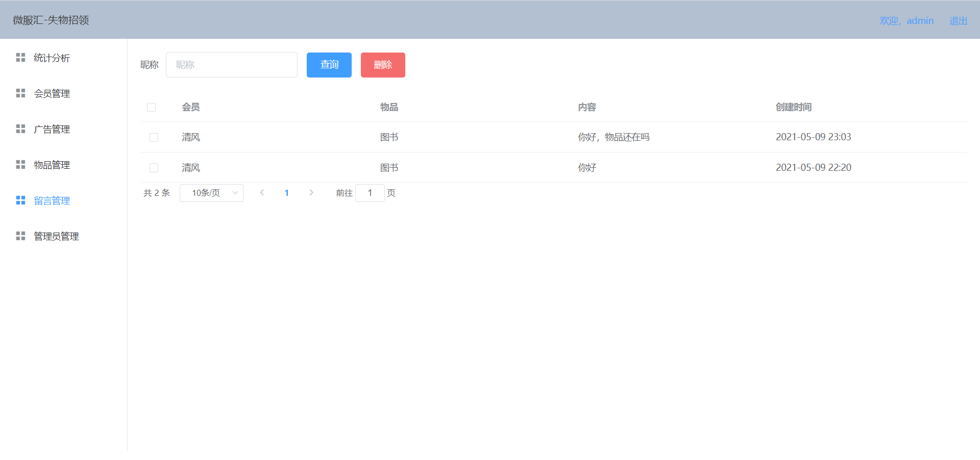This screenshot has height=460, width=980.
Task: Check the row for message 你好
Action: pyautogui.click(x=154, y=167)
